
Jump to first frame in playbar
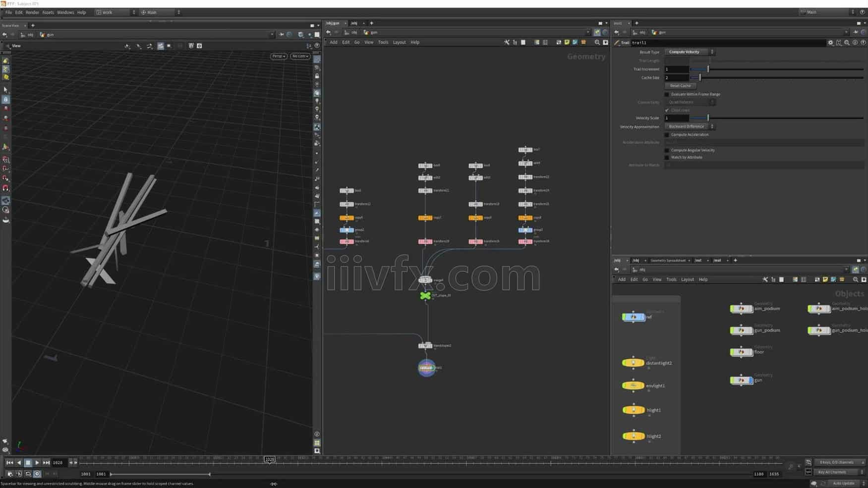[x=9, y=462]
